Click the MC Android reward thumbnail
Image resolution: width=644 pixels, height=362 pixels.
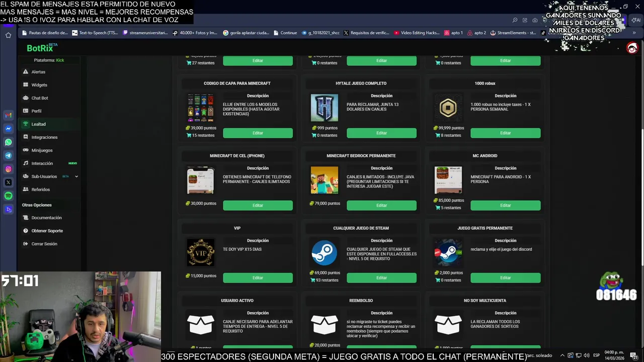coord(448,180)
